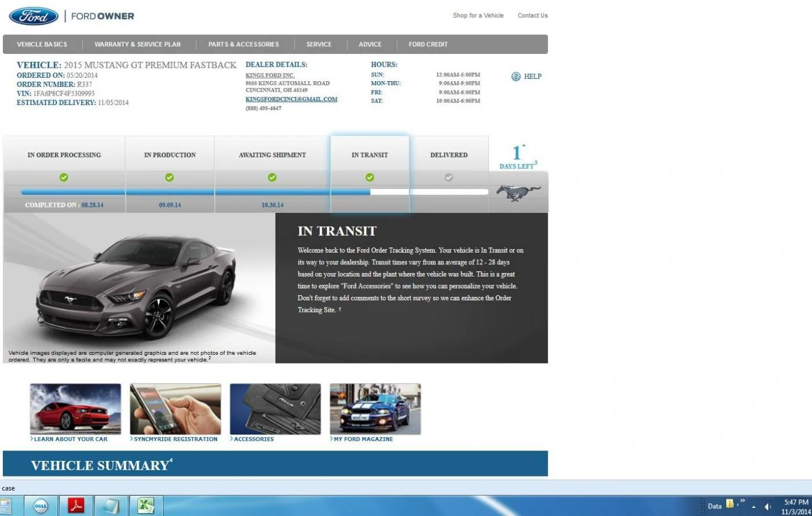The height and width of the screenshot is (516, 812).
Task: Click the green check under In Order Processing
Action: [x=64, y=177]
